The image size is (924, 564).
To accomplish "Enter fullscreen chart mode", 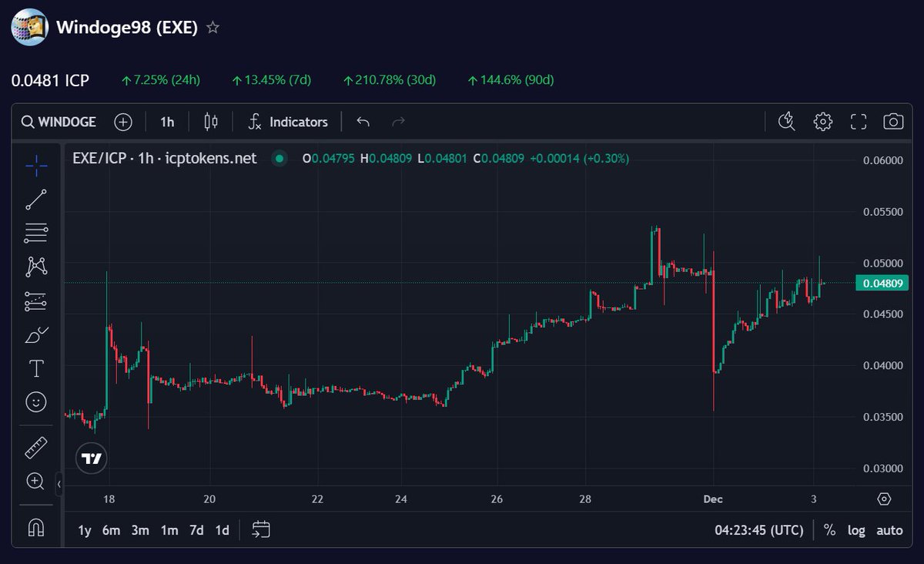I will (x=859, y=121).
